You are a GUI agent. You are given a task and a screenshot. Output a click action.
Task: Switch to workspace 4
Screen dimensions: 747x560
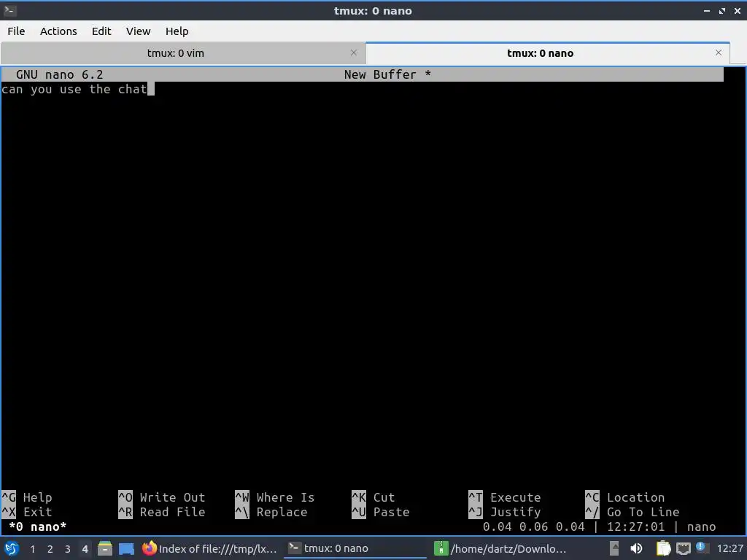[x=85, y=549]
